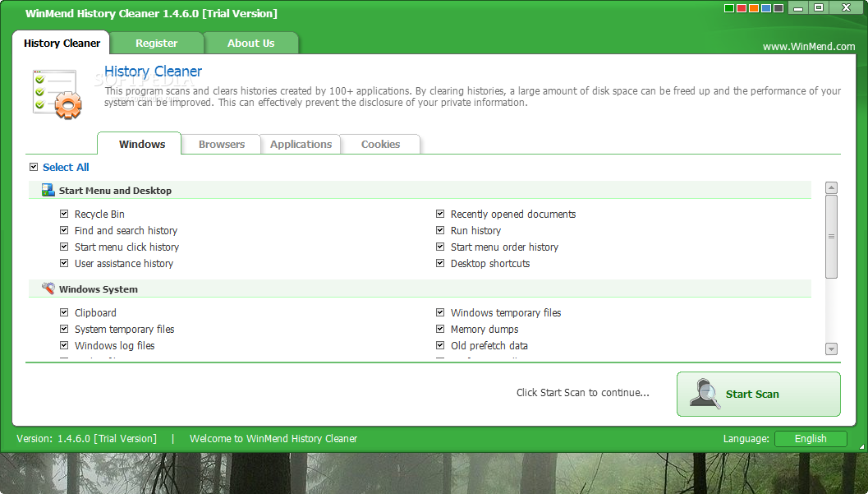The height and width of the screenshot is (494, 868).
Task: Click the vertical scrollbar thumb
Action: (831, 237)
